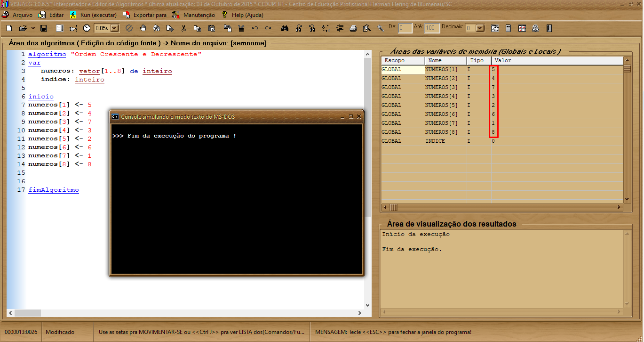
Task: Click the '0000013:0026' cursor position in the status bar
Action: pyautogui.click(x=20, y=332)
